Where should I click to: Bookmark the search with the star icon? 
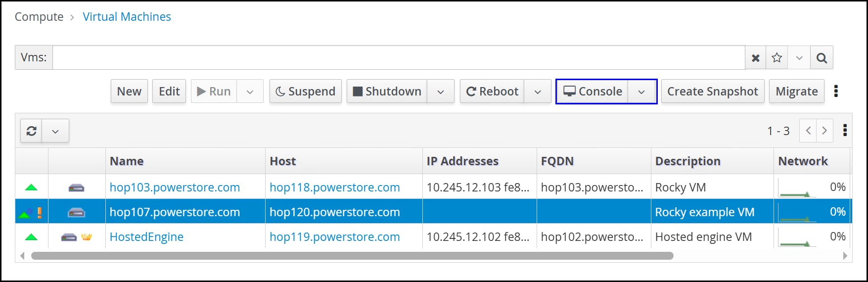tap(777, 58)
